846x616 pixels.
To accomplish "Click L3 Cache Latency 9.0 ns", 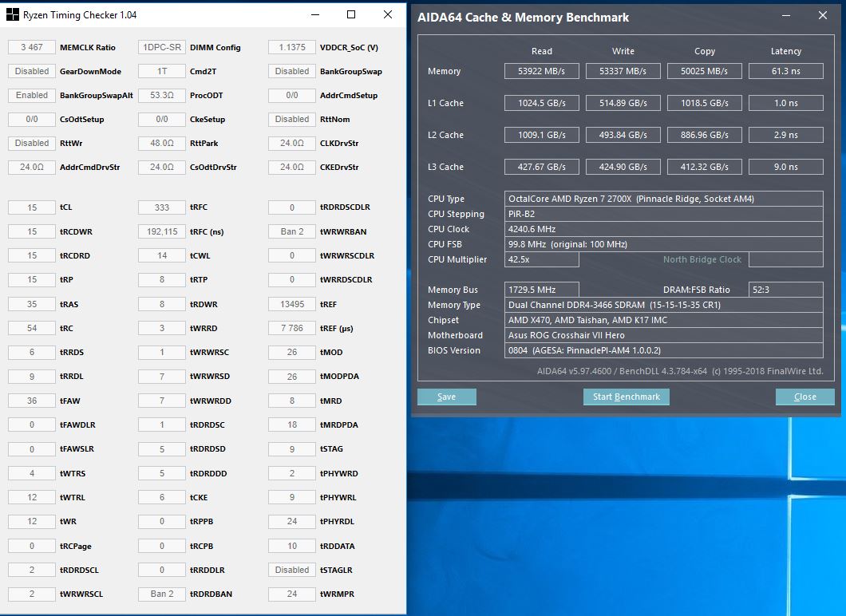I will coord(786,167).
